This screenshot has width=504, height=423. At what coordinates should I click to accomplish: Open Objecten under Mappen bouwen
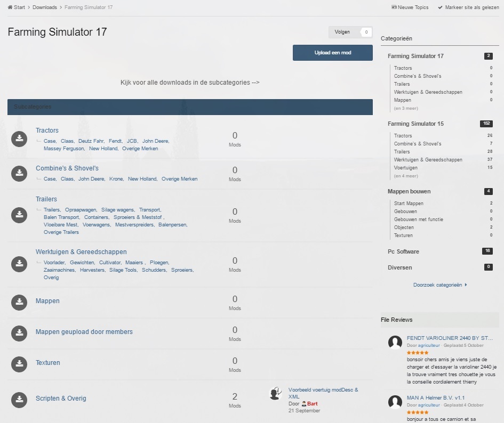404,227
